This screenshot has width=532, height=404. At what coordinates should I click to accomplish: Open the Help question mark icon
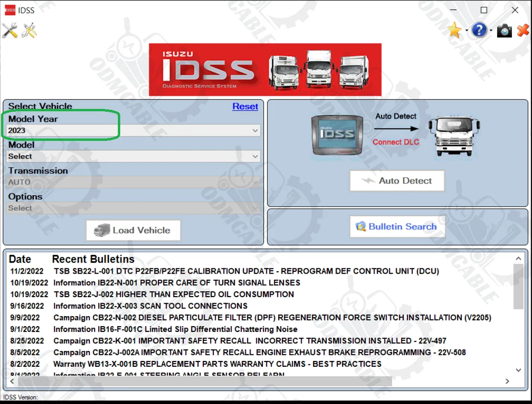(x=479, y=30)
